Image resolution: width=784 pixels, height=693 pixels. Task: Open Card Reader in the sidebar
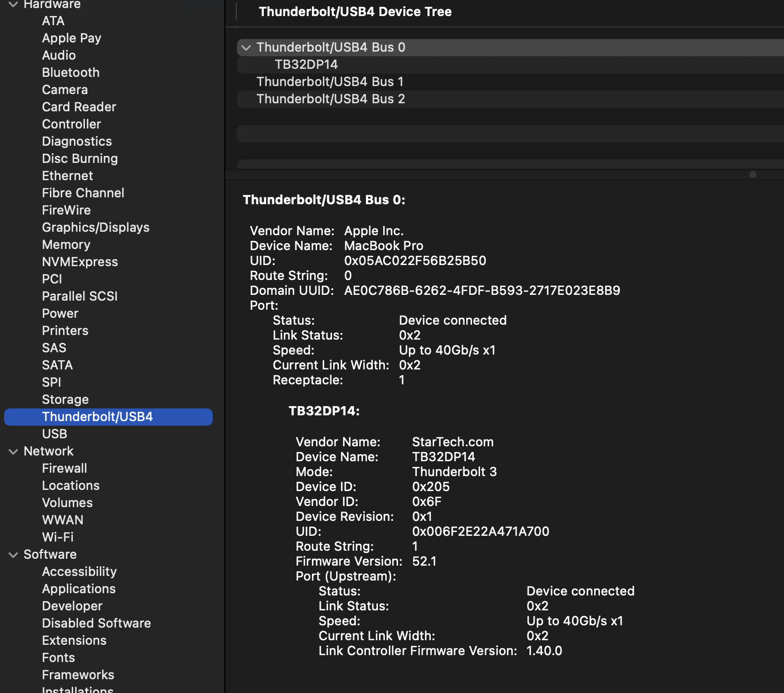[79, 107]
